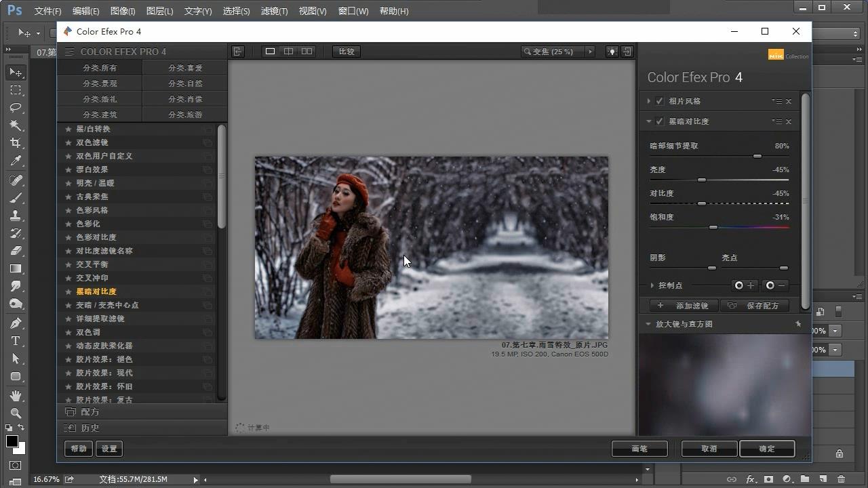The width and height of the screenshot is (868, 488).
Task: Expand the 历史 history panel
Action: coord(142,428)
